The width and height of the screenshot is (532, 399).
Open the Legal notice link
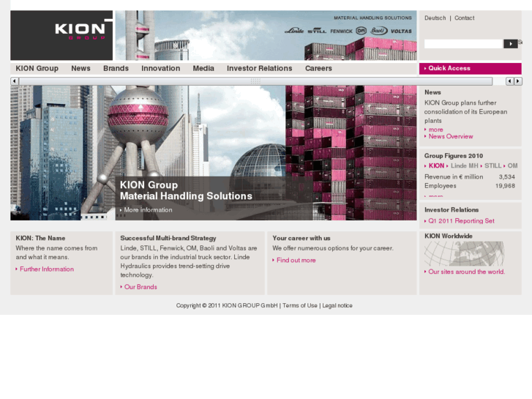337,305
